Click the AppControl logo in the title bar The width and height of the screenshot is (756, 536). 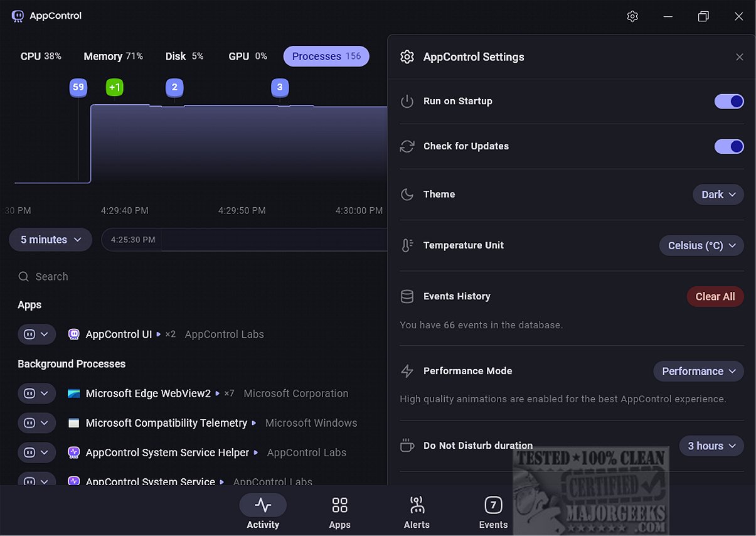point(18,16)
